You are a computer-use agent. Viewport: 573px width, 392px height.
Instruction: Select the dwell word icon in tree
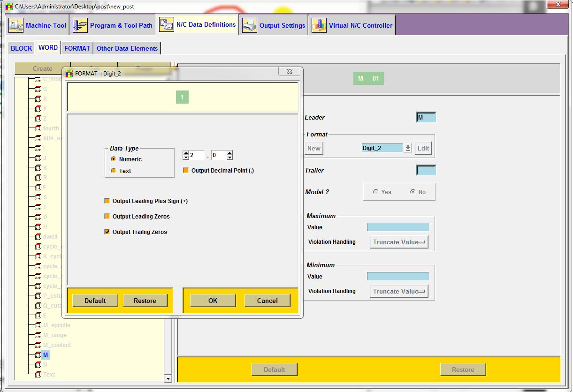[38, 237]
